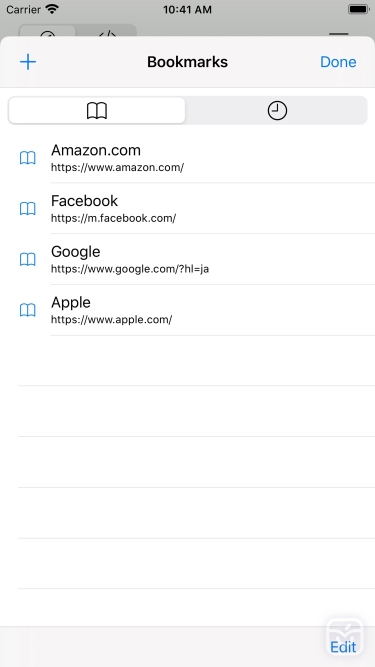Switch to the bookmarks book tab

point(97,111)
